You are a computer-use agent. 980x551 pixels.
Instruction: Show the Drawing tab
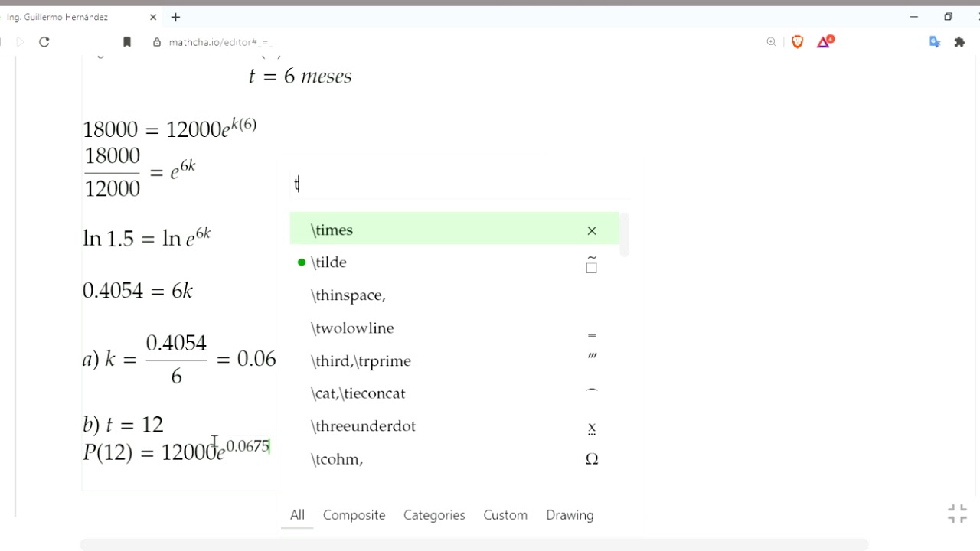pyautogui.click(x=570, y=515)
